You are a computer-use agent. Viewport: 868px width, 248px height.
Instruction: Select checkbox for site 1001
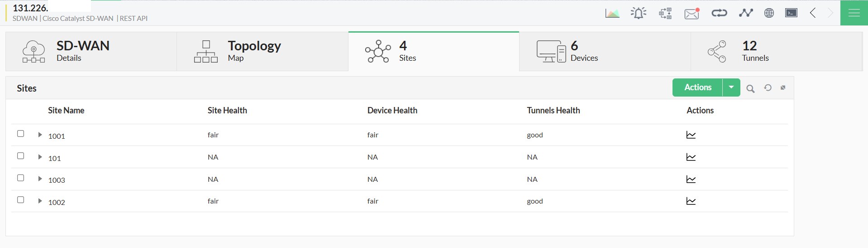tap(21, 134)
